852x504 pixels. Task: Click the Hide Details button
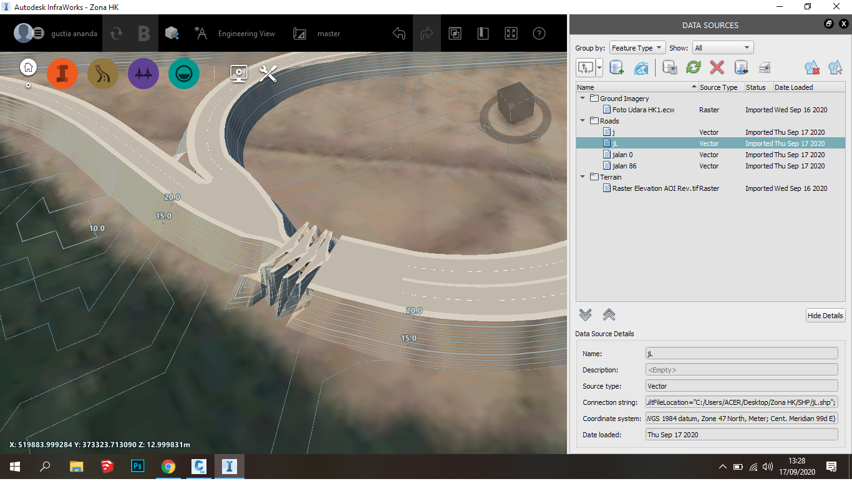point(825,316)
